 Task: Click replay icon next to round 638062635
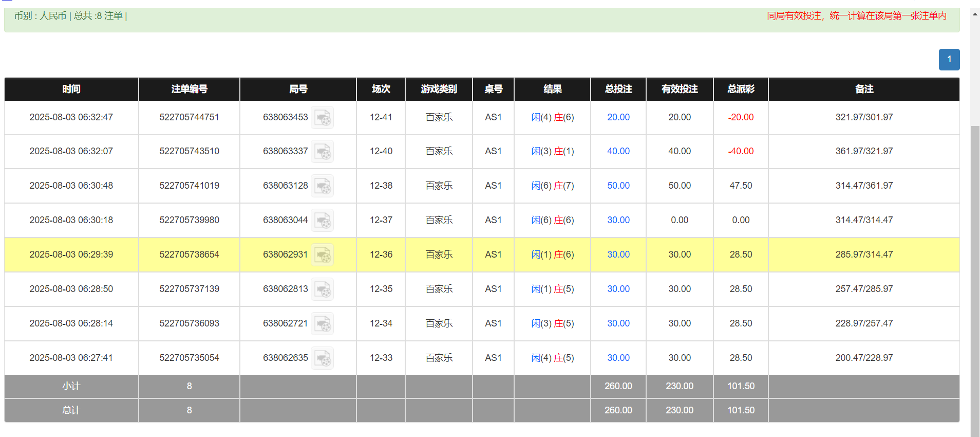[323, 358]
